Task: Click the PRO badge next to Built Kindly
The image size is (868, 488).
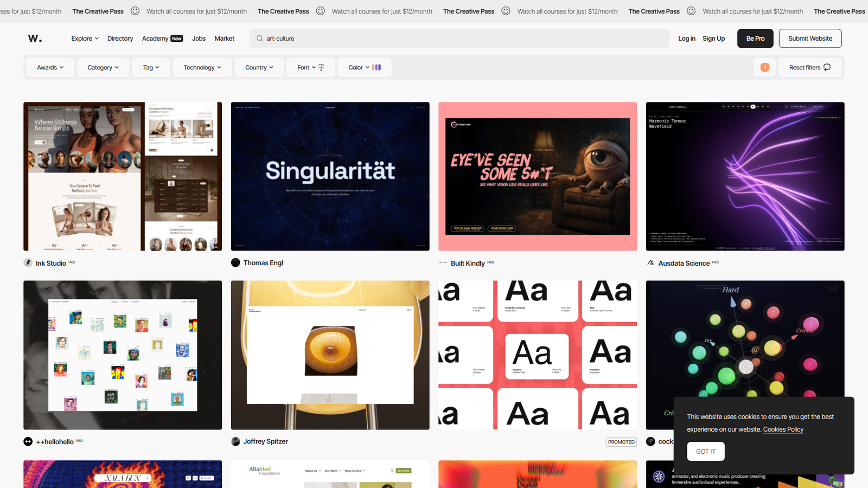Action: click(x=490, y=262)
